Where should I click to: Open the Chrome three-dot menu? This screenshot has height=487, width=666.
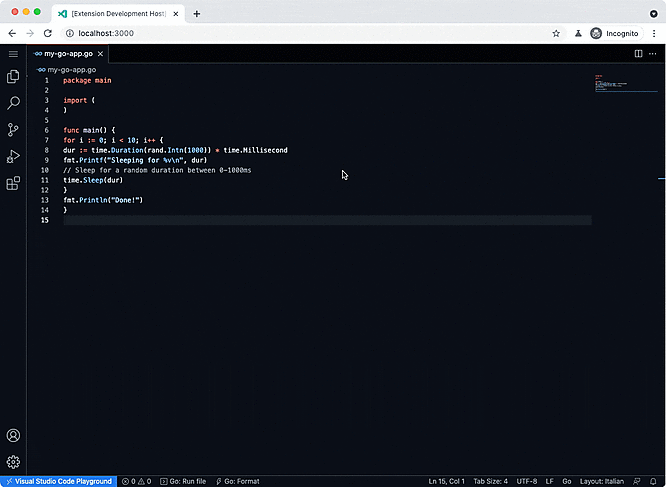[654, 34]
